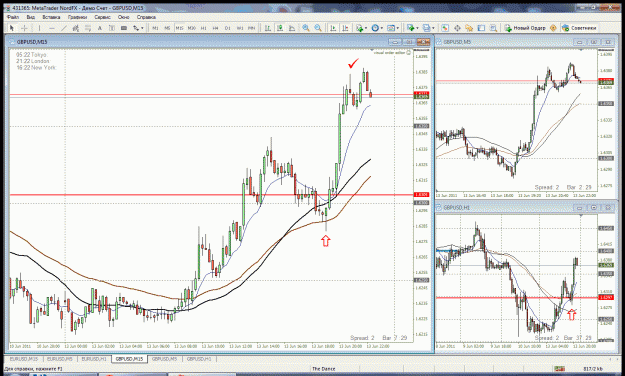Click the visual order editor label
This screenshot has width=625, height=376.
(389, 52)
